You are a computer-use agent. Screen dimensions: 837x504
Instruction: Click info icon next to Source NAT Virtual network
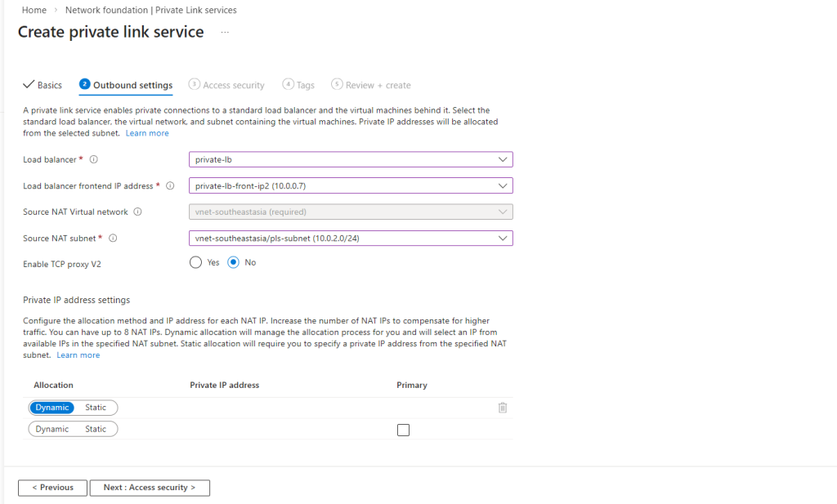tap(137, 212)
